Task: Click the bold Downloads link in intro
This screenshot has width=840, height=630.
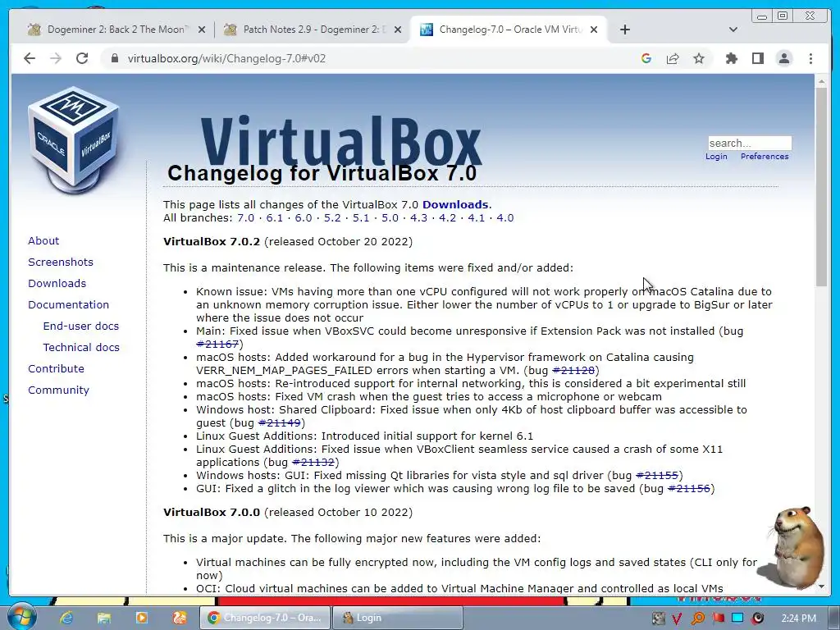Action: coord(455,204)
